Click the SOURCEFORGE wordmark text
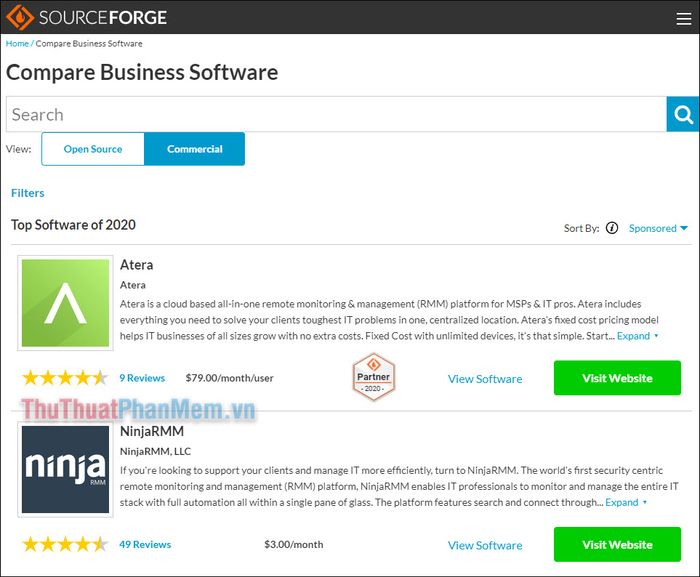 [103, 17]
